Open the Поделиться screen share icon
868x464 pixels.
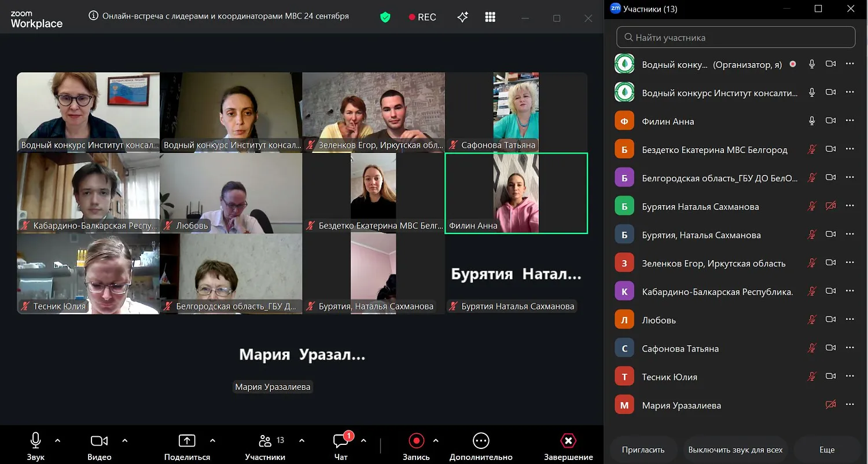pyautogui.click(x=187, y=441)
